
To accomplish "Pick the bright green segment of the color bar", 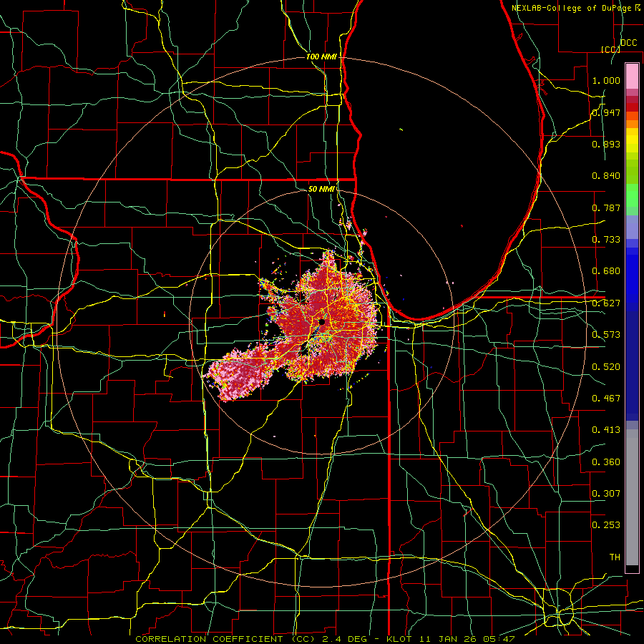I will coord(632,195).
